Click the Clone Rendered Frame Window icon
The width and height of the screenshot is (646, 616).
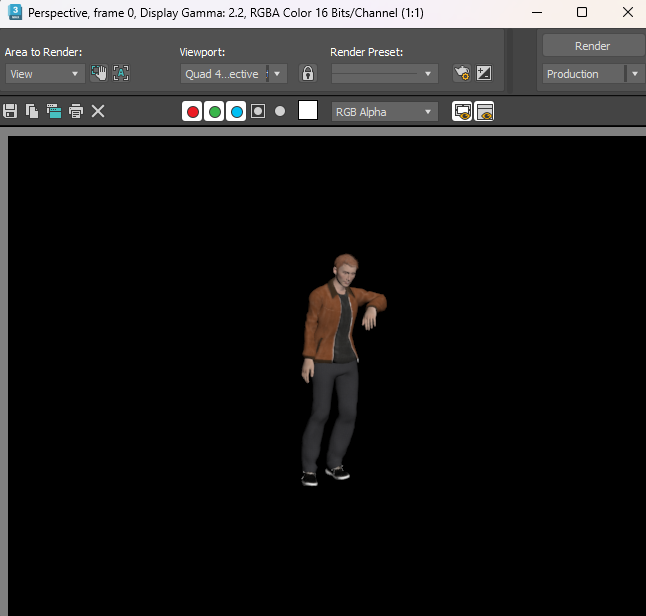tap(54, 111)
